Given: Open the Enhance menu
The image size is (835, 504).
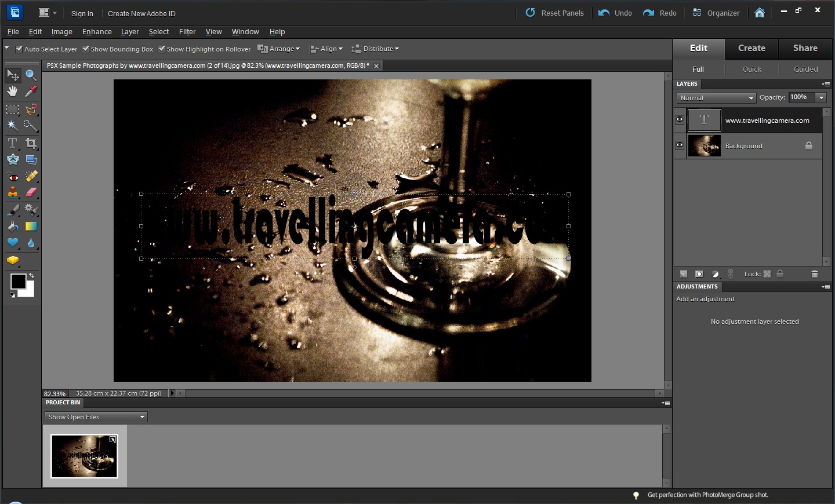Looking at the screenshot, I should (97, 32).
